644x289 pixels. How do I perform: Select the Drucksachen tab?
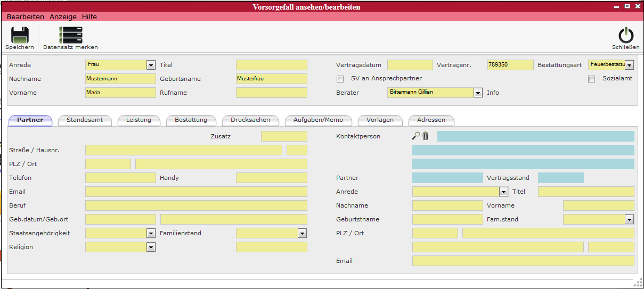pyautogui.click(x=250, y=120)
